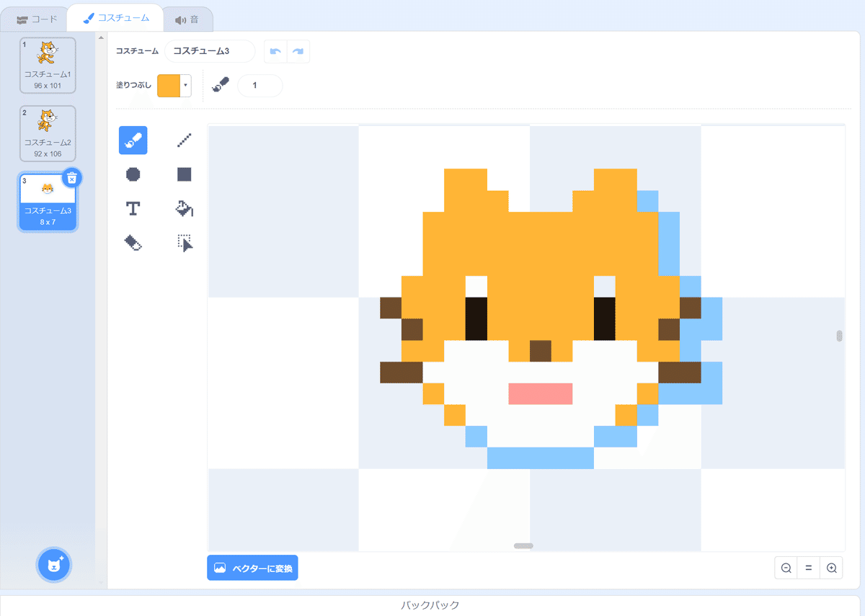
Task: Select the Circle tool
Action: point(133,174)
